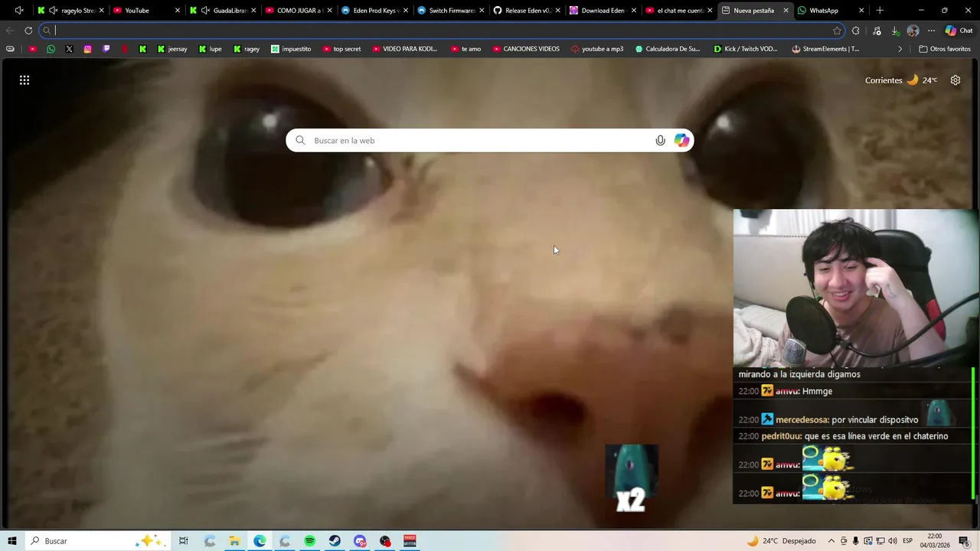Open the ragey bookmark
The height and width of the screenshot is (551, 980).
tap(247, 49)
